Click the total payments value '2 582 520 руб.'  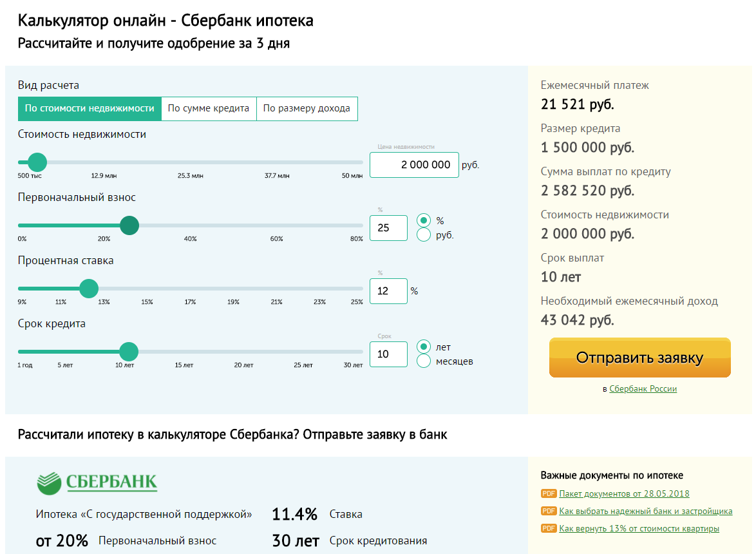pos(587,191)
